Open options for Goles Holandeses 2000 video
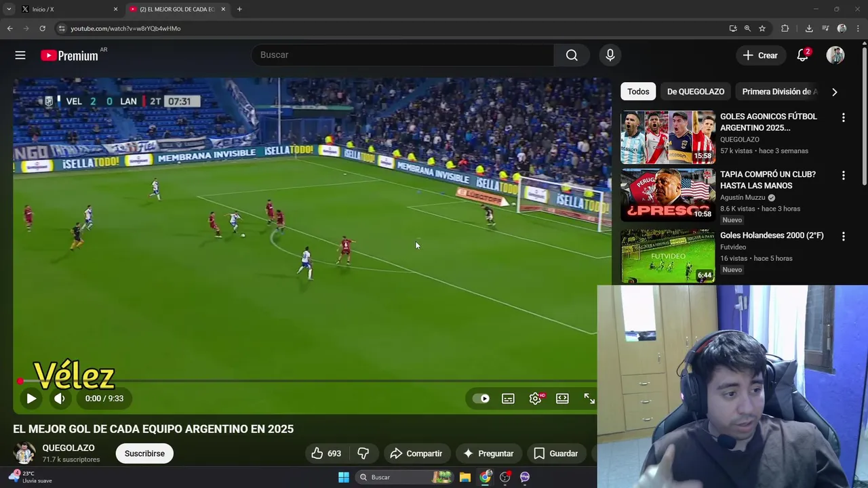Screen dimensions: 868x488 tap(844, 237)
